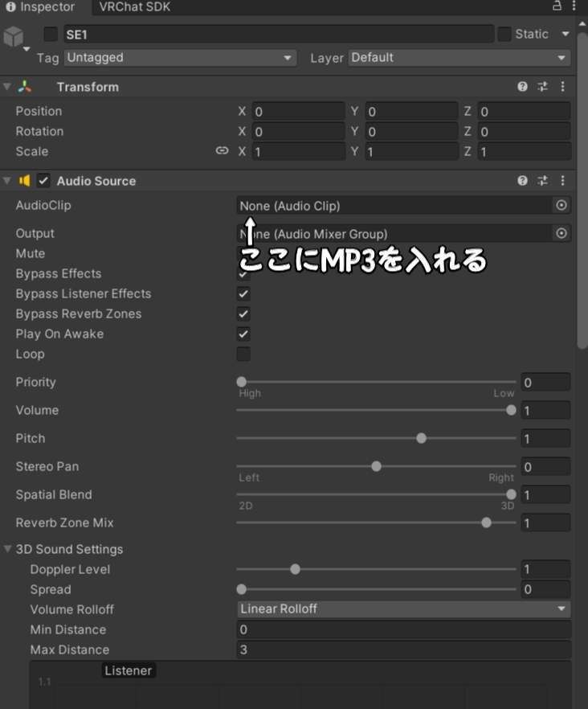Click the Priority slider handle

241,382
